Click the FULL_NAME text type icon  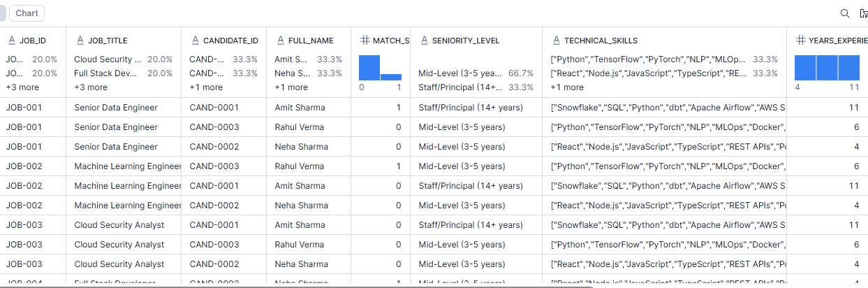coord(279,41)
